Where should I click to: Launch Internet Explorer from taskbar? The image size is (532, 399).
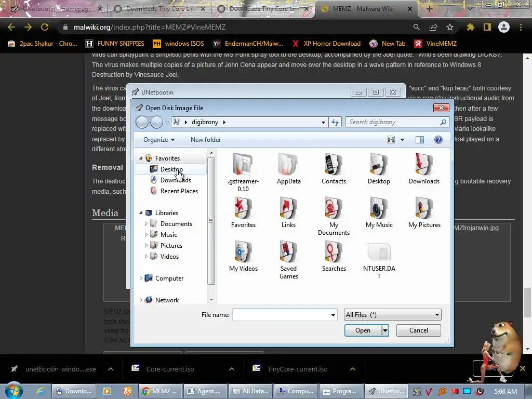41,391
